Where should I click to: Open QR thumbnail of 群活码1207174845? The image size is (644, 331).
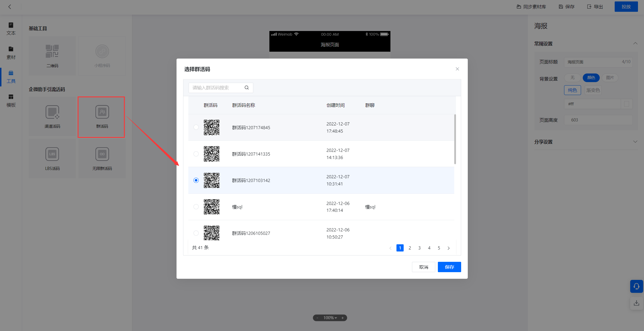(212, 127)
